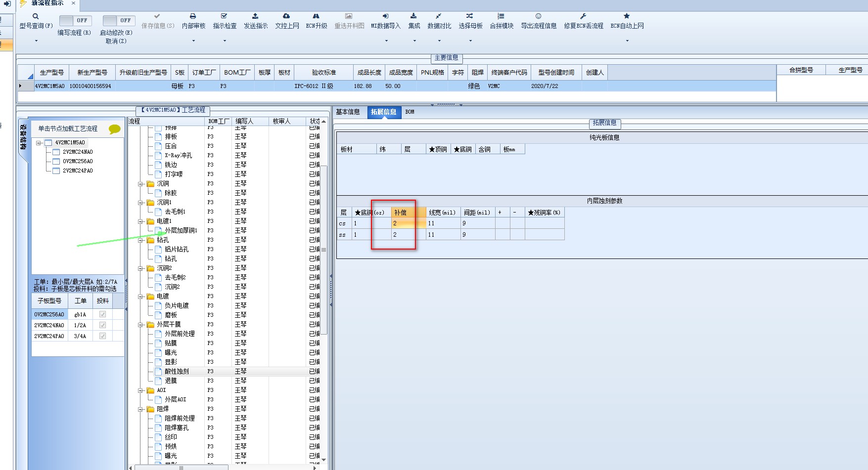Click the document icon beside 酸性蚀刻
This screenshot has width=868, height=470.
(x=158, y=372)
